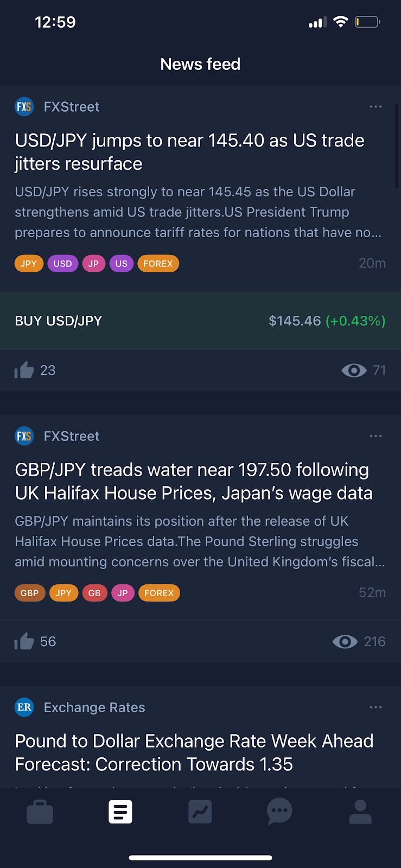Image resolution: width=401 pixels, height=868 pixels.
Task: Tap the Exchange Rates source logo
Action: pos(24,707)
